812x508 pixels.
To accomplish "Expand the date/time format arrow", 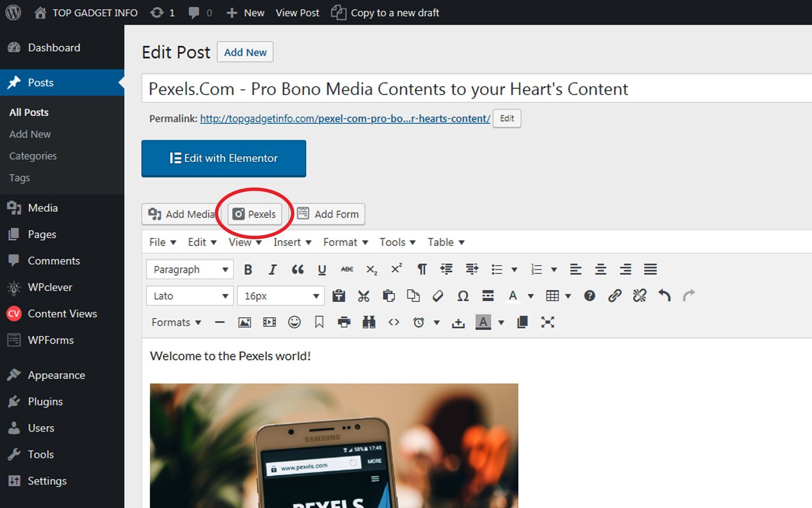I will pos(436,323).
